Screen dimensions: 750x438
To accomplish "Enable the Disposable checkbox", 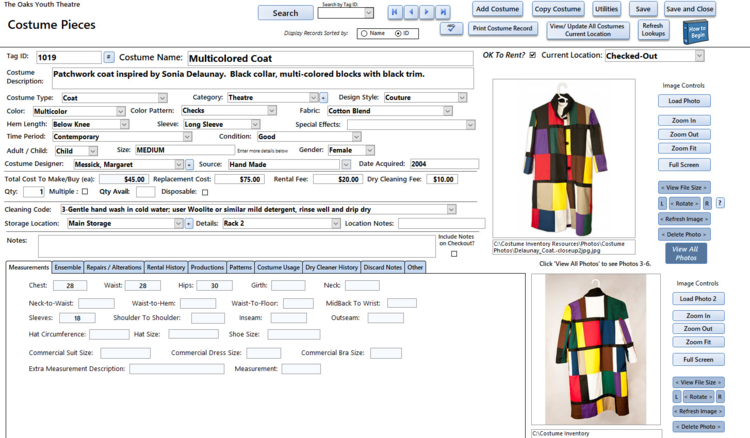I will tap(205, 192).
